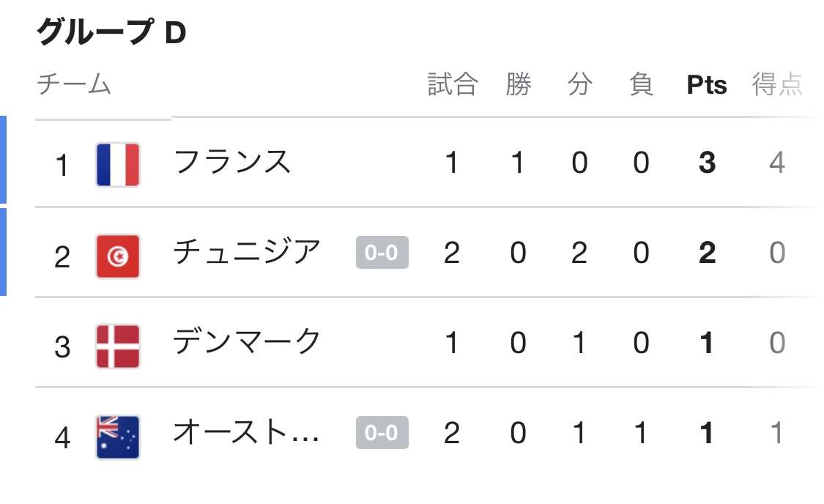Click the 得点 column header

point(777,84)
